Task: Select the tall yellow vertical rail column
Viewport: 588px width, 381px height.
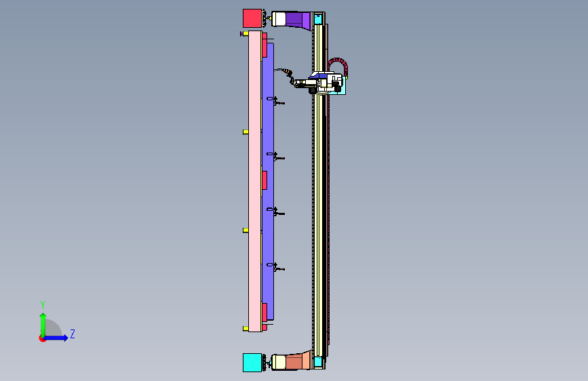Action: (319, 190)
